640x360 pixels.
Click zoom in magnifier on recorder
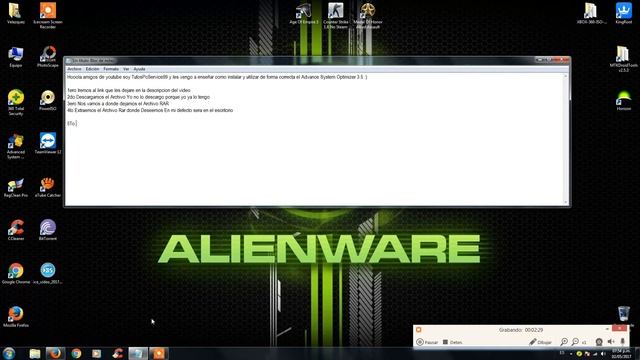tap(564, 342)
